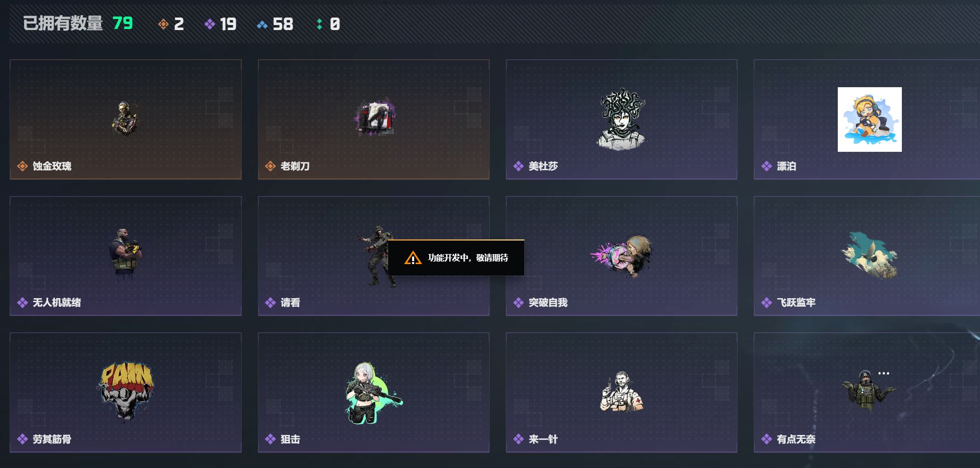
Task: Open the 老剃刀 spray card
Action: coord(374,119)
